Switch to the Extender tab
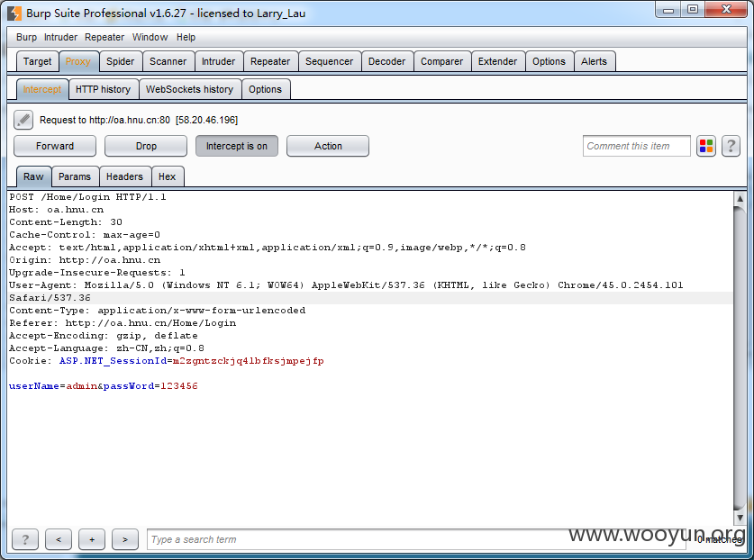754x560 pixels. (497, 61)
